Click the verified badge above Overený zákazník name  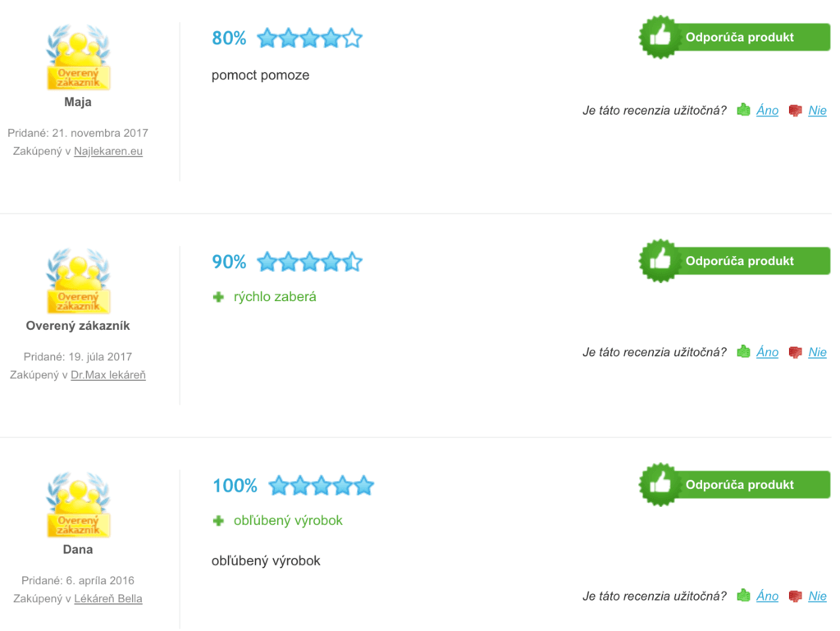point(78,281)
